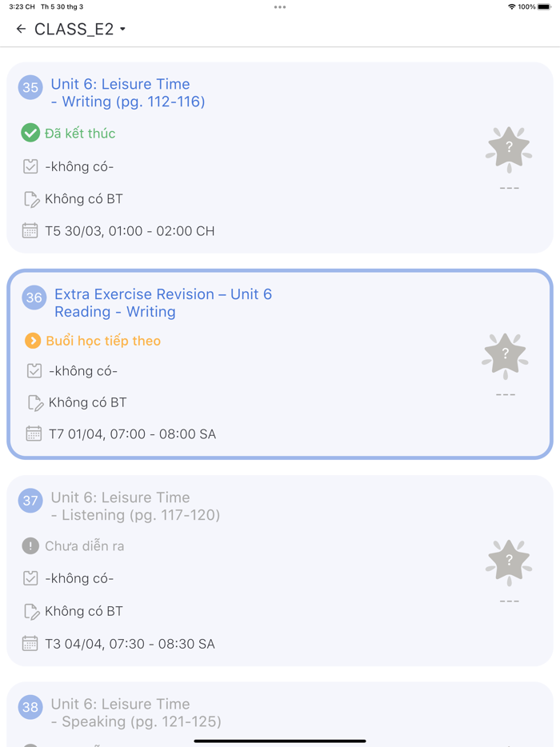Click the calendar icon showing T7 01/04 schedule
560x747 pixels.
32,433
